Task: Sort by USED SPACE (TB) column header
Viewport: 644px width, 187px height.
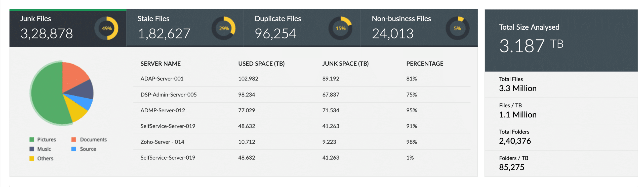Action: tap(261, 64)
